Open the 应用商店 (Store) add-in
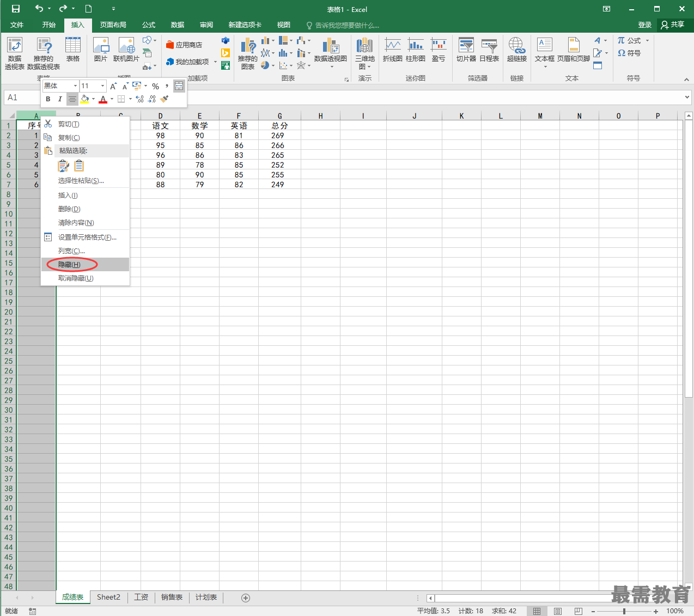The height and width of the screenshot is (616, 694). [x=184, y=45]
